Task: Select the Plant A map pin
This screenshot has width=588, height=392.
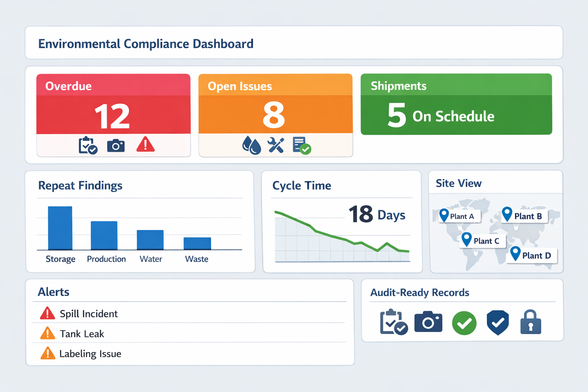Action: (444, 215)
